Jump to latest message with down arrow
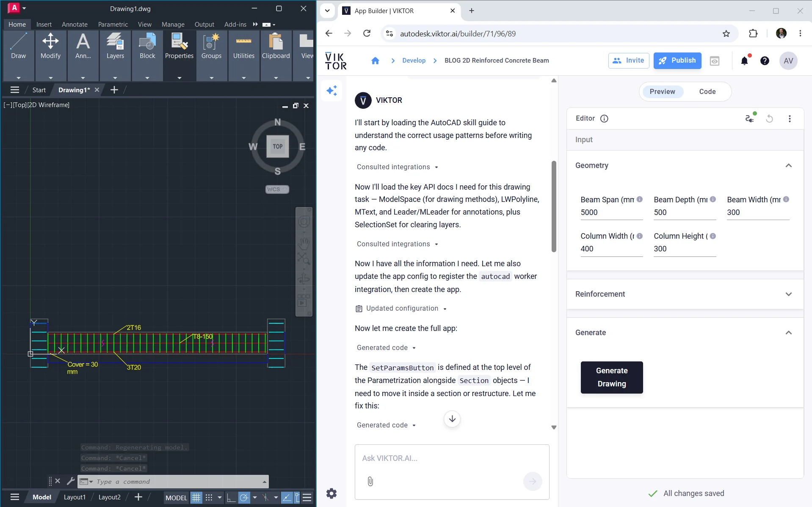 click(452, 419)
